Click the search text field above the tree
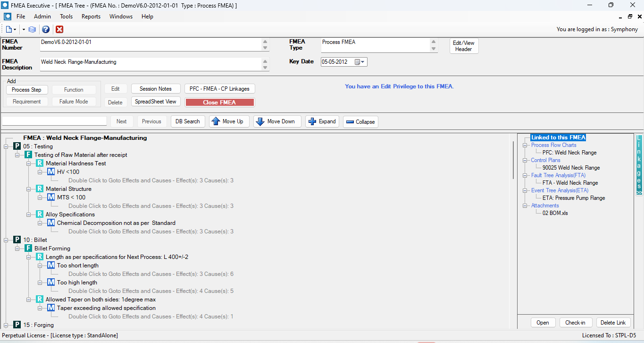The height and width of the screenshot is (343, 644). point(55,121)
